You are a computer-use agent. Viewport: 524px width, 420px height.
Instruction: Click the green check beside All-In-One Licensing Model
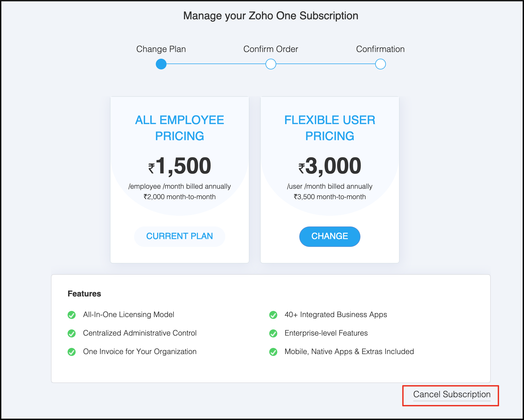(x=72, y=315)
